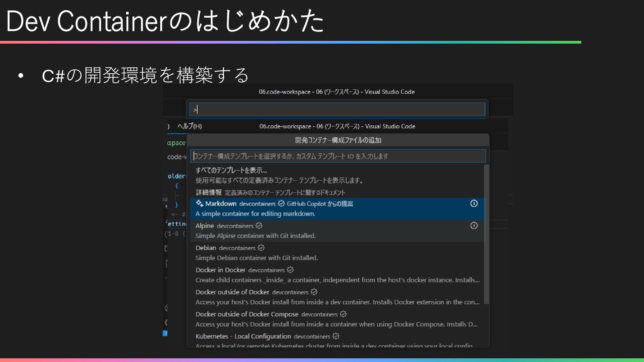The image size is (644, 362).
Task: Click the GitHub Copilot からの提案 label
Action: [x=320, y=204]
